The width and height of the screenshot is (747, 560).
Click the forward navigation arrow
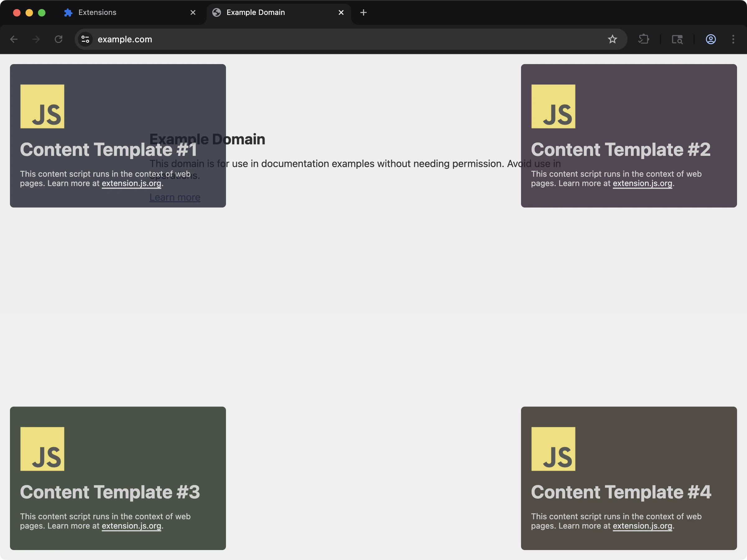pyautogui.click(x=36, y=39)
